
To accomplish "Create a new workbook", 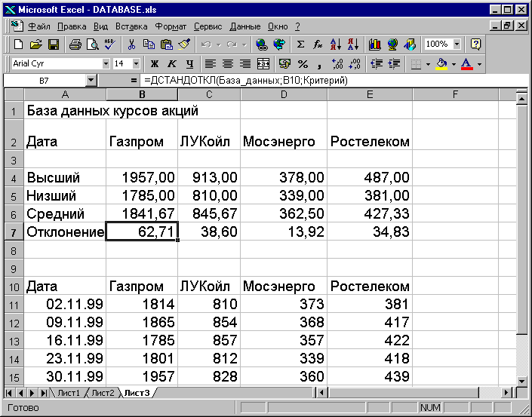I will pyautogui.click(x=18, y=44).
